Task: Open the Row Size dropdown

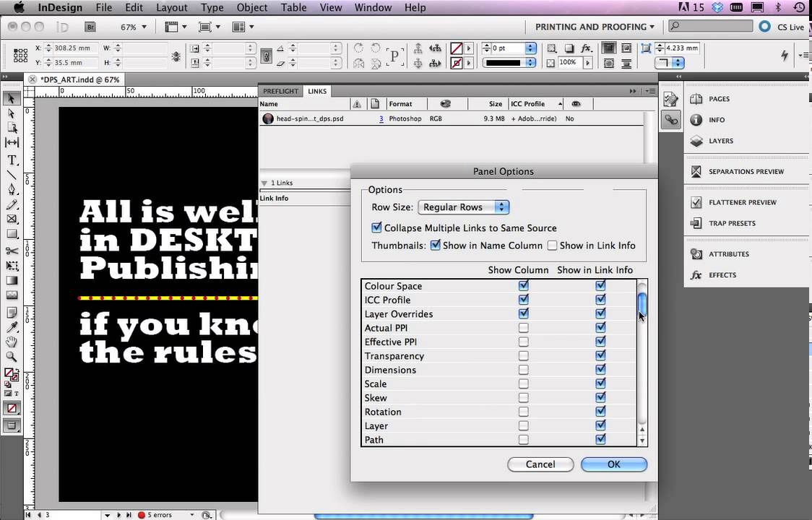Action: click(464, 207)
